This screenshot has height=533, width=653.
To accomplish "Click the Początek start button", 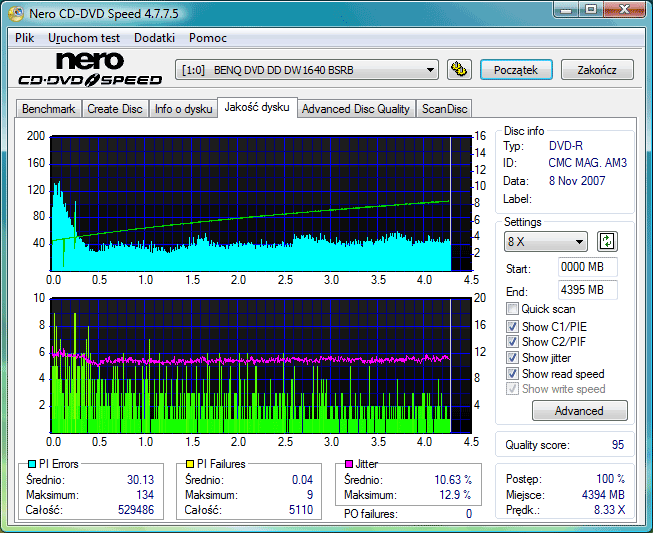I will point(516,70).
